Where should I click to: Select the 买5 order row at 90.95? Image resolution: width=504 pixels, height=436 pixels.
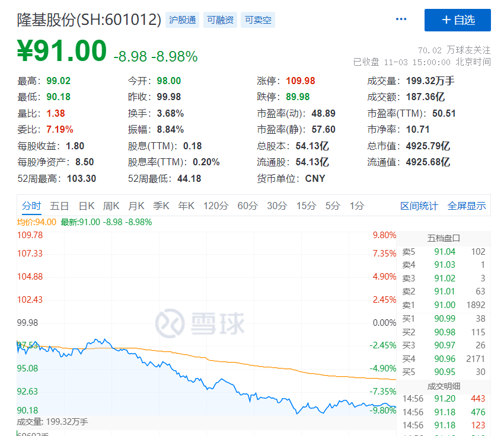click(x=444, y=372)
